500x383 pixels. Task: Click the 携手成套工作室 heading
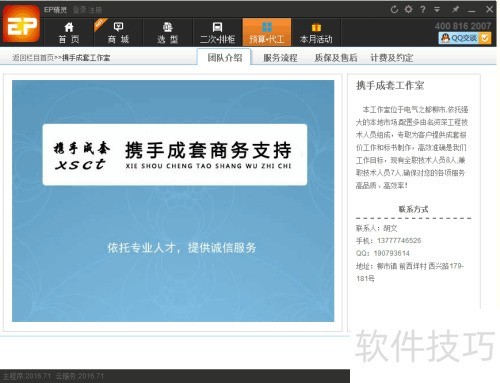390,86
